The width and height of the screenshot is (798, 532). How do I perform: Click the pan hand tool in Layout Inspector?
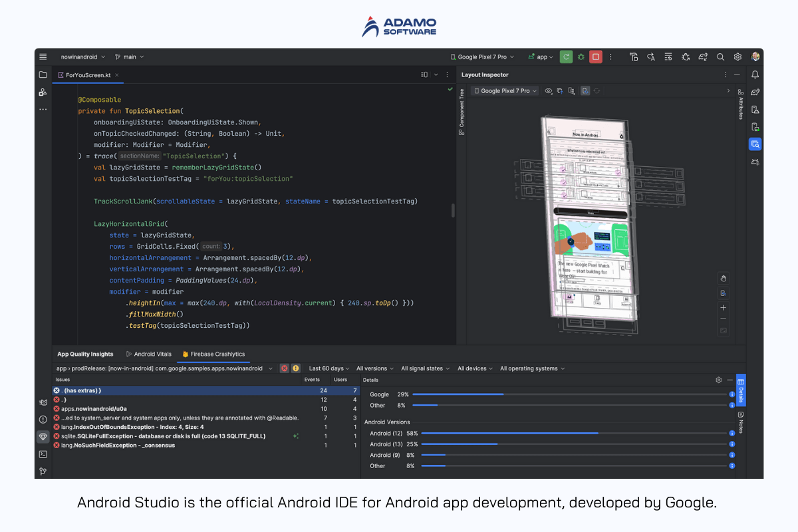point(723,278)
